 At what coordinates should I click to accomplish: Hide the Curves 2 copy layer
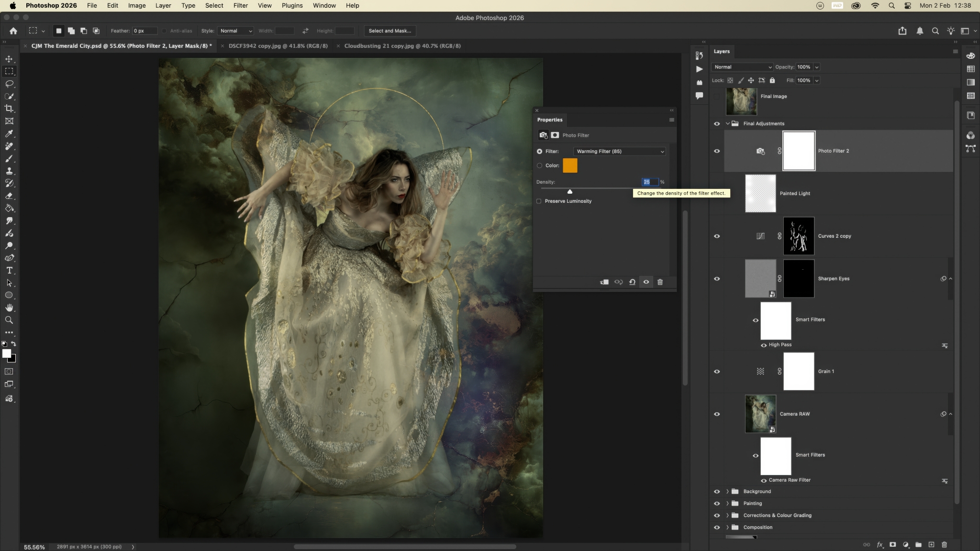tap(717, 236)
